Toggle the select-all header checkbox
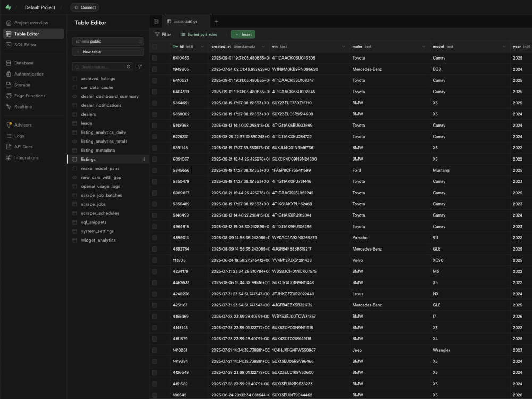 tap(155, 47)
